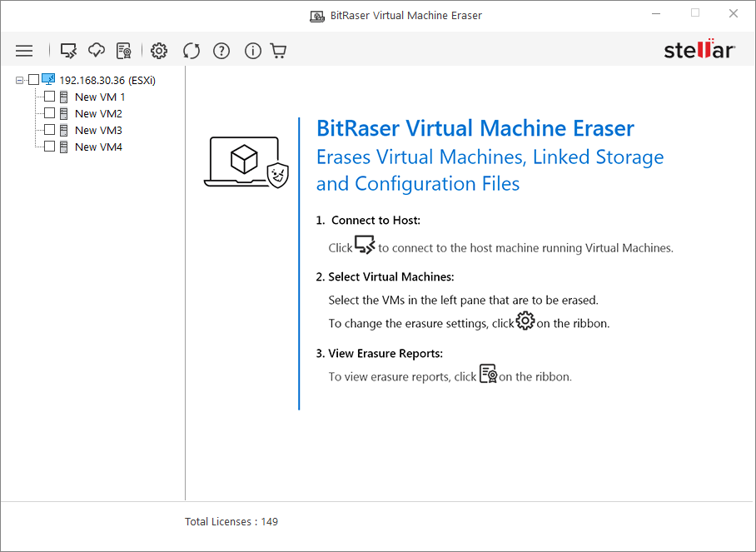
Task: Open erasure settings gear in toolbar
Action: pyautogui.click(x=159, y=51)
